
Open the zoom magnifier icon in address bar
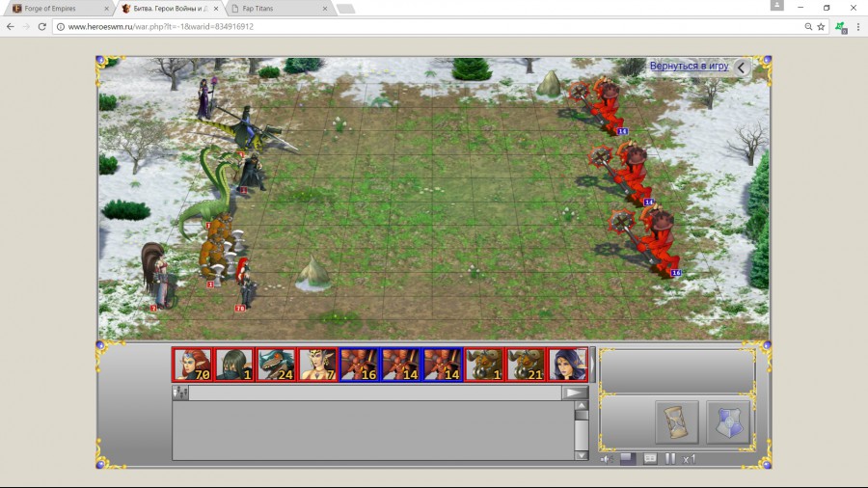click(808, 27)
